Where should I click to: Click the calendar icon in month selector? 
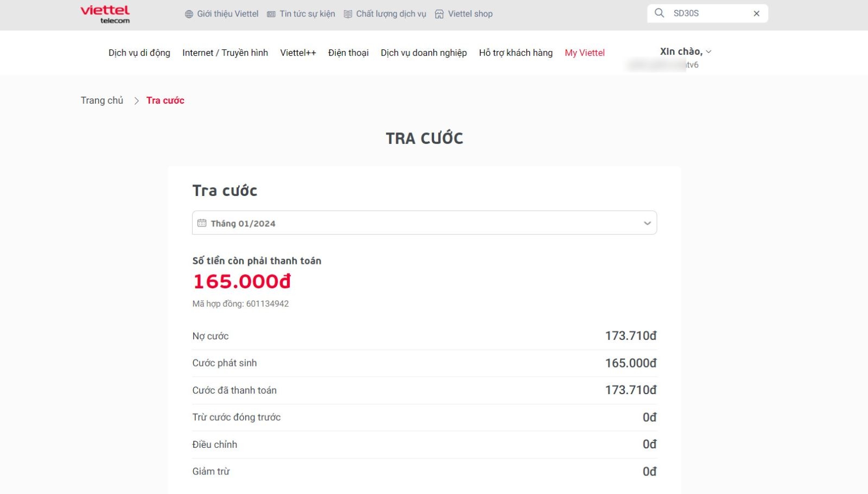pyautogui.click(x=202, y=223)
